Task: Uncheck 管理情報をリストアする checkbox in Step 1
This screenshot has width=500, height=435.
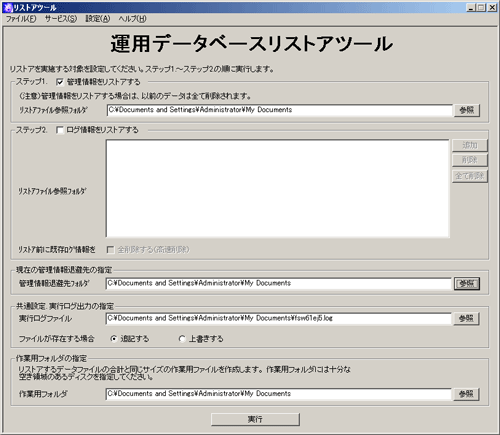Action: click(60, 82)
